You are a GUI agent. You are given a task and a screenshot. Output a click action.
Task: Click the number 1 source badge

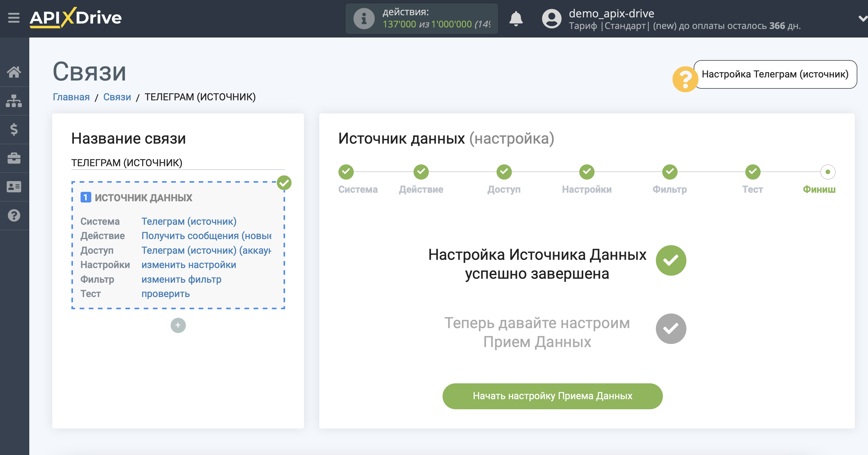click(x=85, y=197)
